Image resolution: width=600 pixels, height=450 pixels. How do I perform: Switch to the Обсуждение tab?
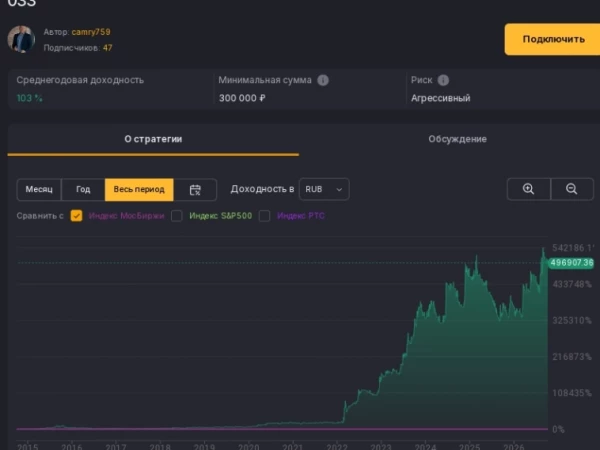(x=457, y=139)
